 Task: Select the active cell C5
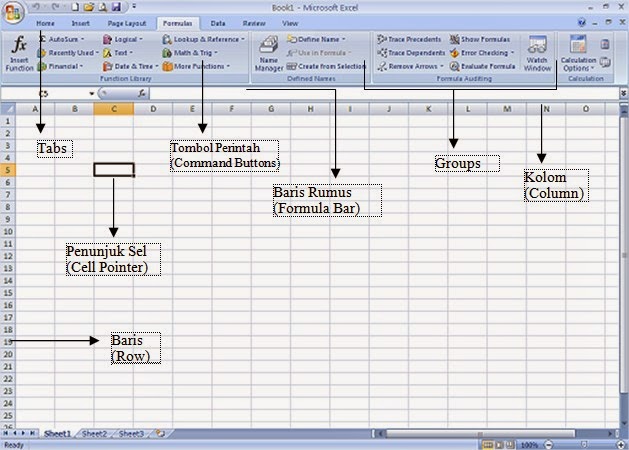pyautogui.click(x=114, y=170)
